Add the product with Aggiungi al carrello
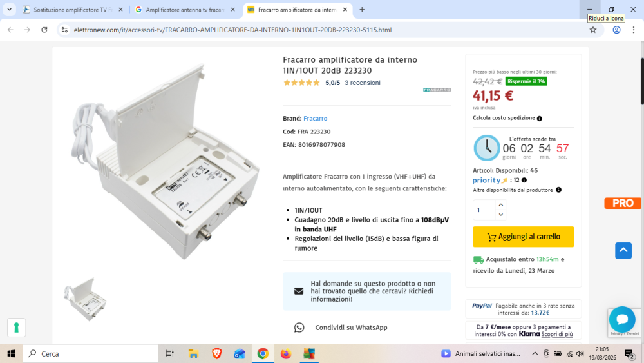The width and height of the screenshot is (644, 363). coord(523,237)
